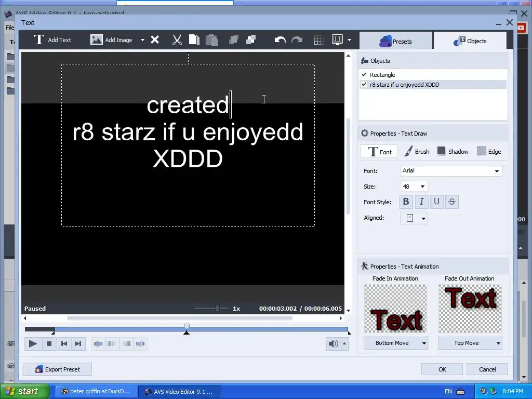Screen dimensions: 532x399
Task: Click the bring to front icon
Action: tap(234, 39)
